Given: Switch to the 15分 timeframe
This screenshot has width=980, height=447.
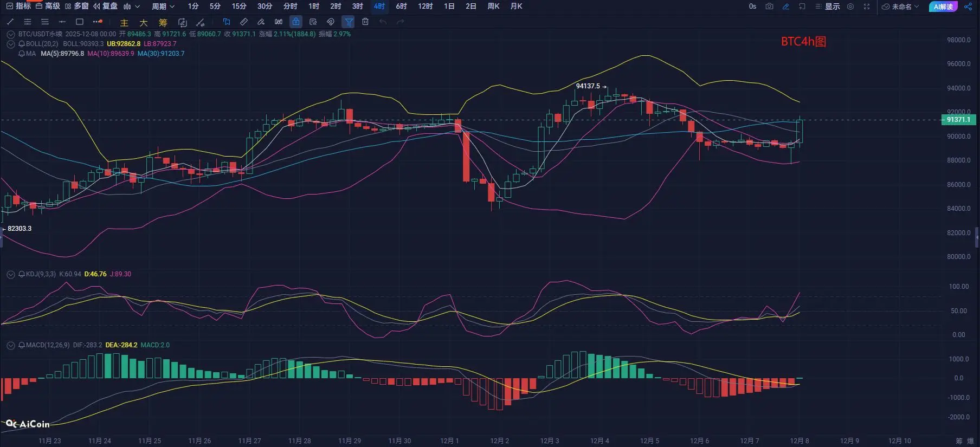Looking at the screenshot, I should click(x=239, y=7).
